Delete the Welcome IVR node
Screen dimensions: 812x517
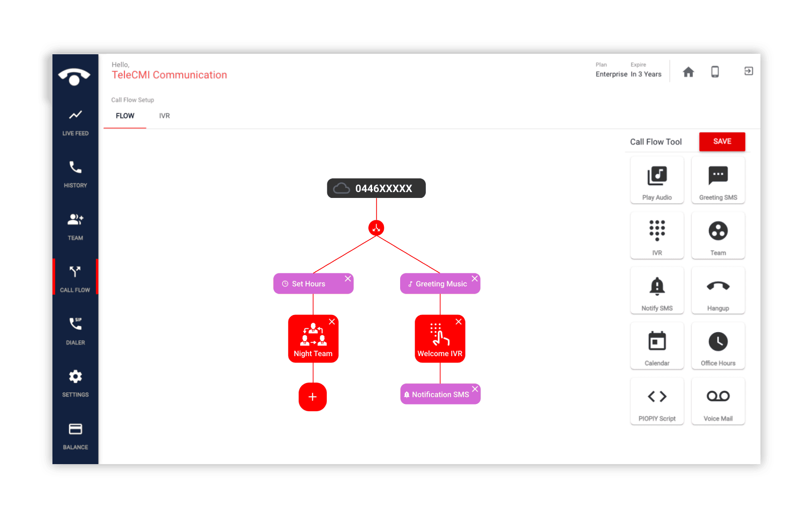(x=458, y=321)
